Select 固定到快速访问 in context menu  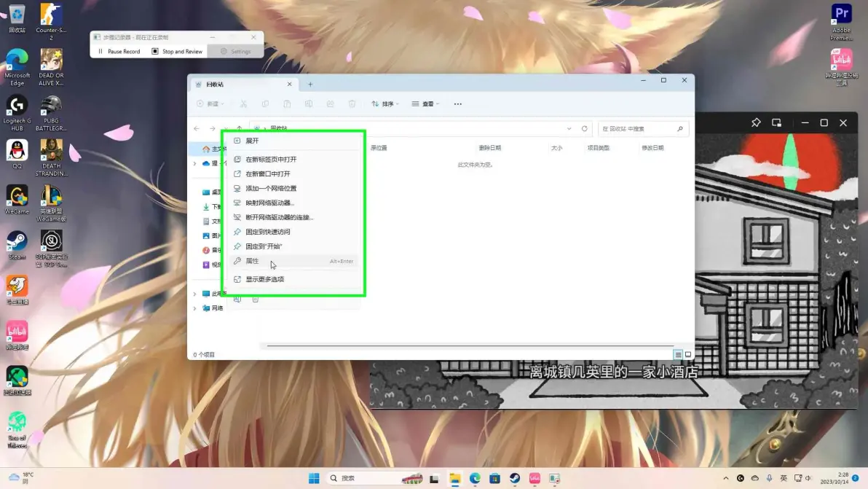pos(293,232)
